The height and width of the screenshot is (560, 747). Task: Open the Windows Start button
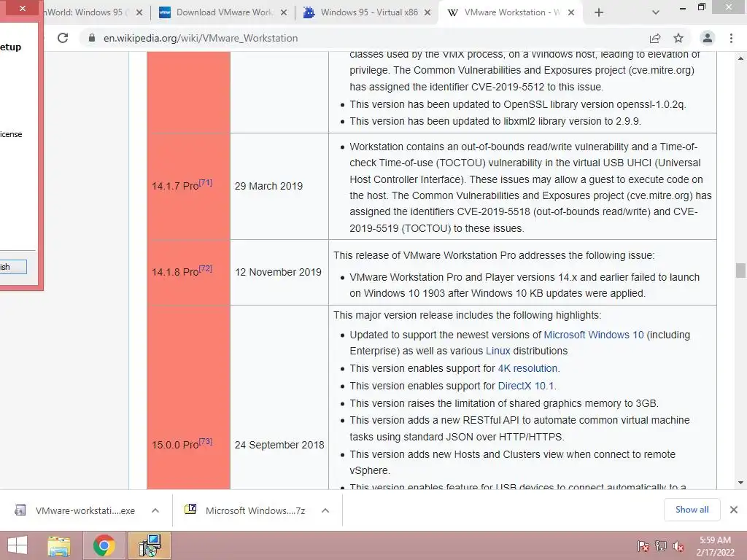tap(18, 545)
